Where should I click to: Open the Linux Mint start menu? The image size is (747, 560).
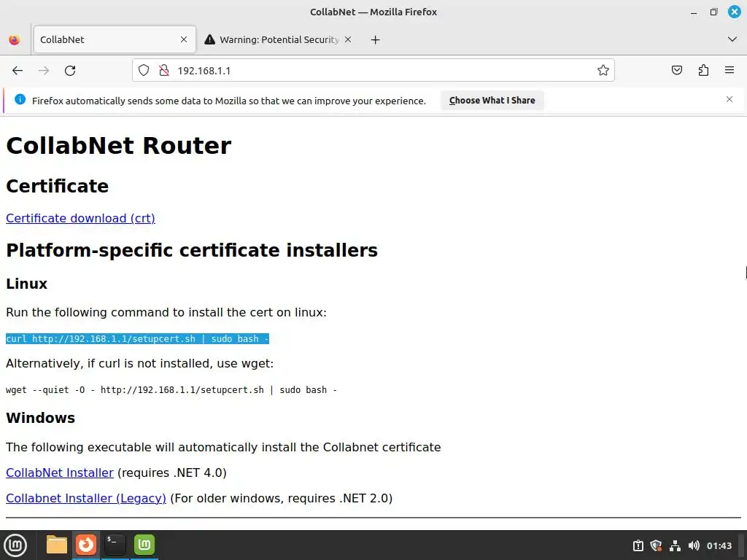15,545
